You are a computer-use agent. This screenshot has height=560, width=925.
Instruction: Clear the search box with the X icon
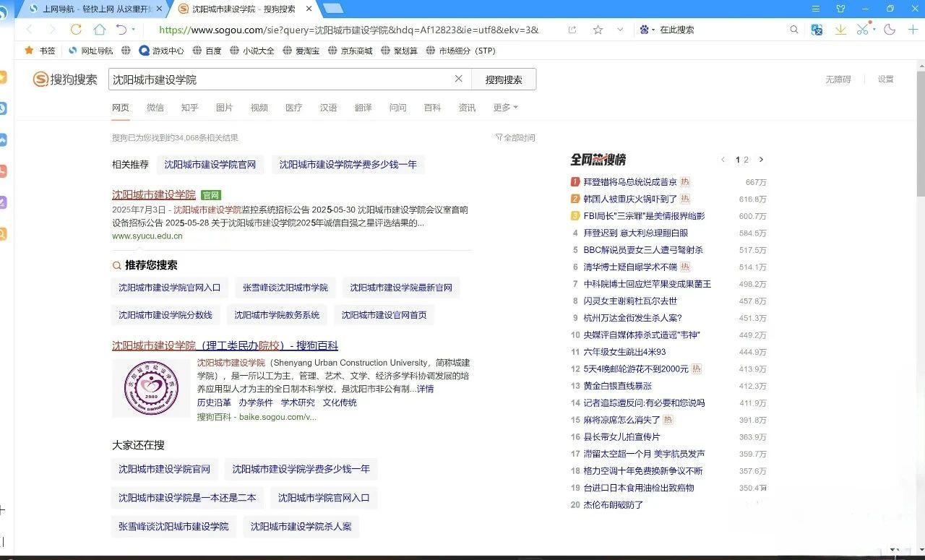click(458, 79)
